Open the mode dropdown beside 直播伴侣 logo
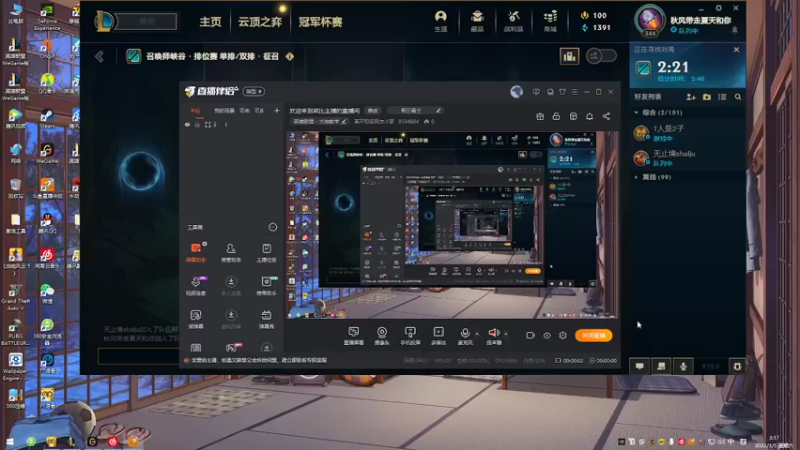Screen dimensions: 800x450 click(x=254, y=91)
